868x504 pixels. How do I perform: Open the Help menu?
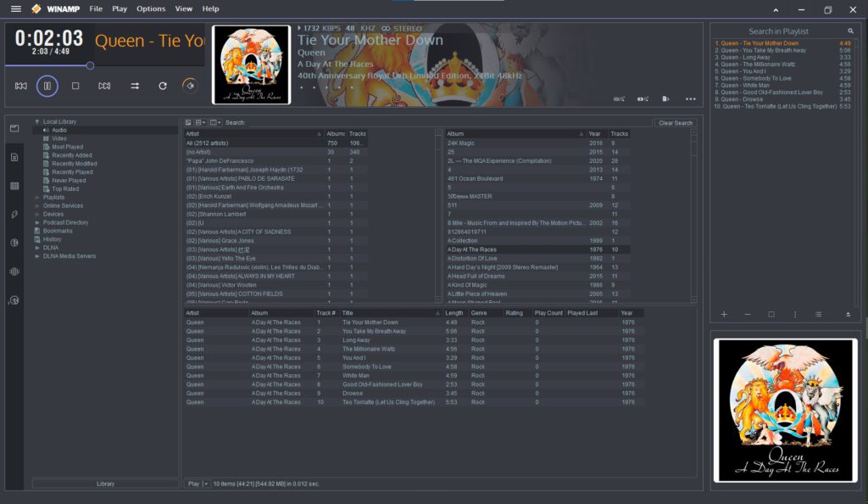(210, 8)
